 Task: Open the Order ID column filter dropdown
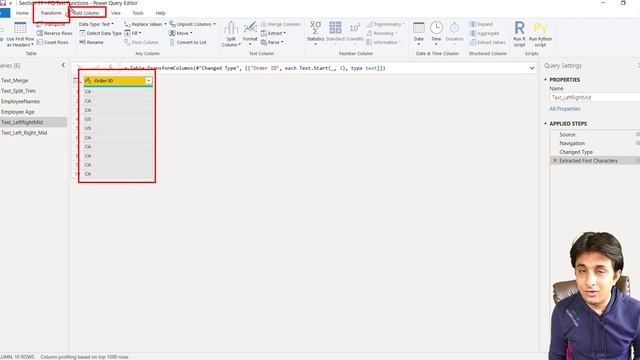(x=149, y=81)
